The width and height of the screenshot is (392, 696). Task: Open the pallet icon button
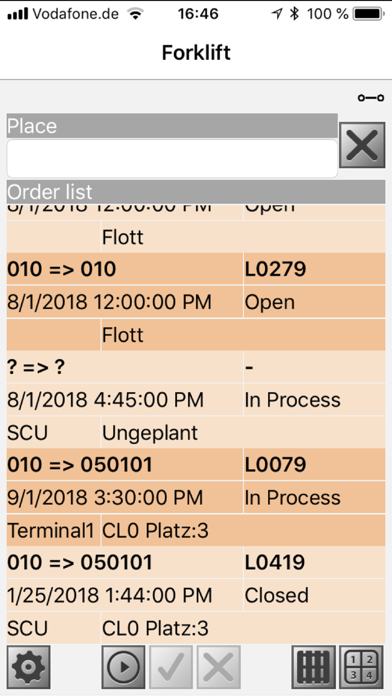click(314, 667)
